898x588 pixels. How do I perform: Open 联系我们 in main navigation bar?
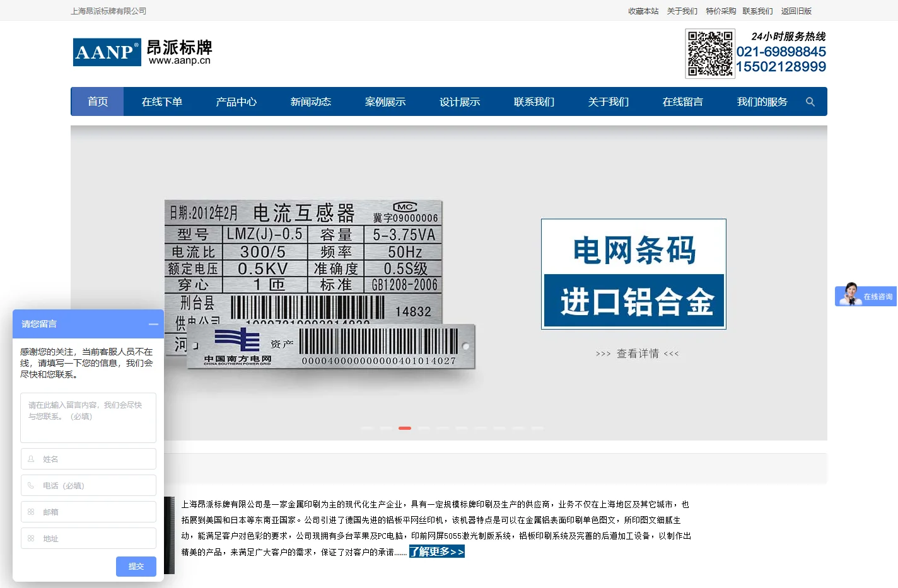[x=534, y=101]
